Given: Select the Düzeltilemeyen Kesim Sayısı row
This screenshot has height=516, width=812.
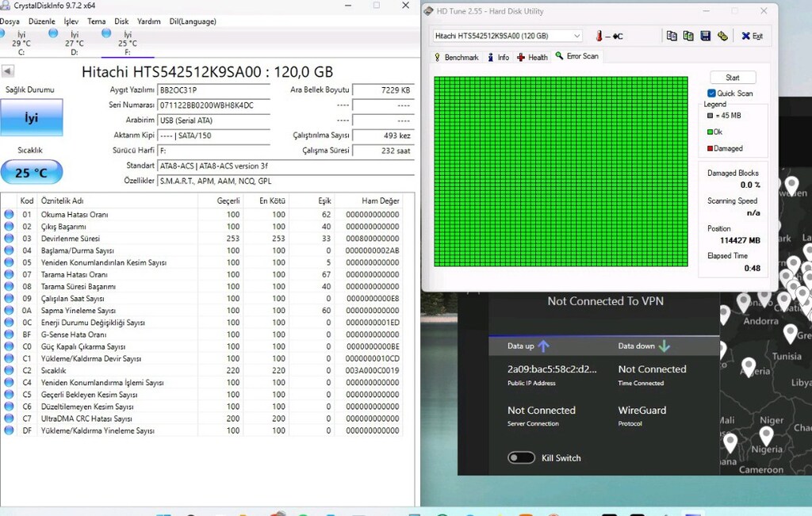Looking at the screenshot, I should coord(202,407).
